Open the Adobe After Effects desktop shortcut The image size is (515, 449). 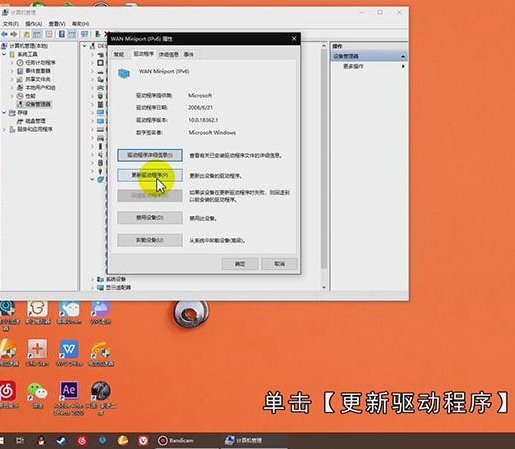coord(69,397)
